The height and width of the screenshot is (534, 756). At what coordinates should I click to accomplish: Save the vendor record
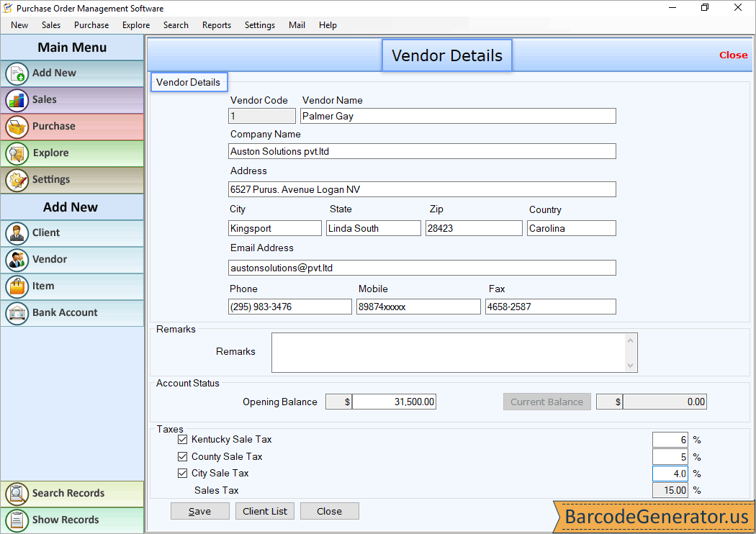[x=199, y=510]
